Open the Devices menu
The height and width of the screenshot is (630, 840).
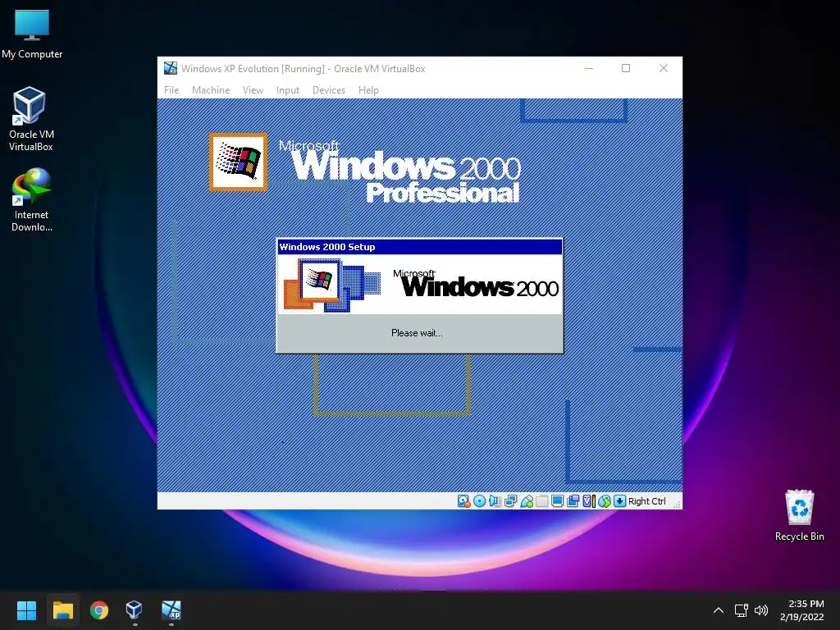tap(329, 90)
